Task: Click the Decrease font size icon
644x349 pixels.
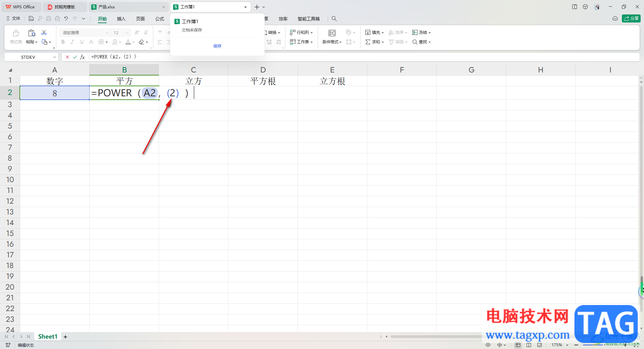Action: pyautogui.click(x=146, y=33)
